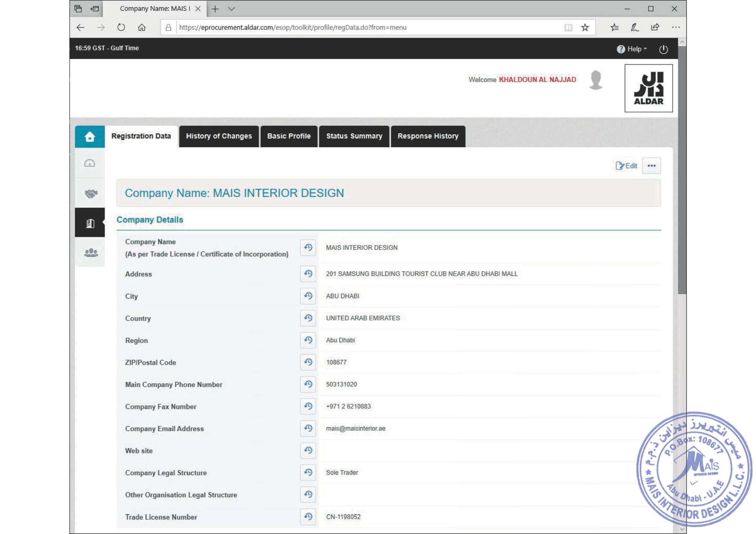Add page to browser favorites star
The height and width of the screenshot is (534, 756).
(585, 28)
